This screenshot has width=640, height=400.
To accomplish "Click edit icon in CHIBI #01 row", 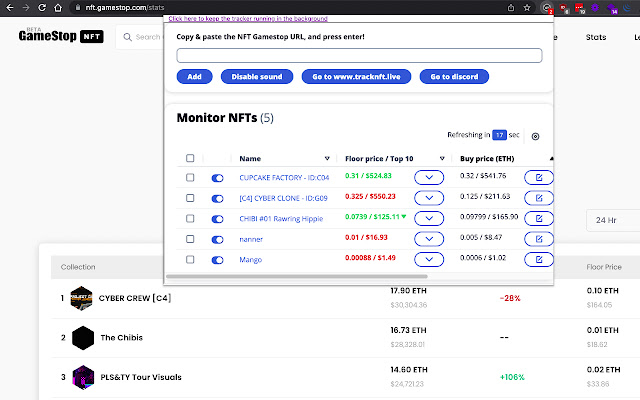I will (538, 218).
